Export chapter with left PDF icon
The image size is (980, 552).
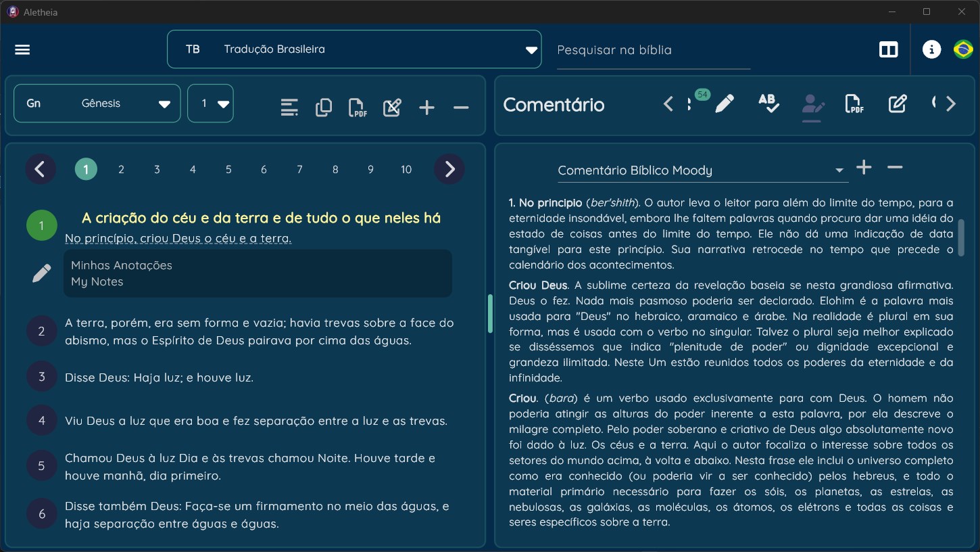point(357,108)
